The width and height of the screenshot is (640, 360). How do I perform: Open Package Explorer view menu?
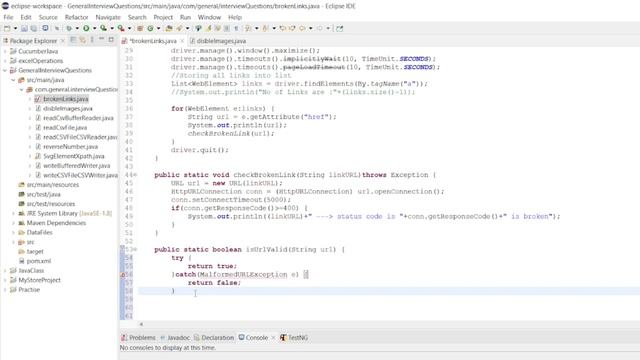pos(92,40)
